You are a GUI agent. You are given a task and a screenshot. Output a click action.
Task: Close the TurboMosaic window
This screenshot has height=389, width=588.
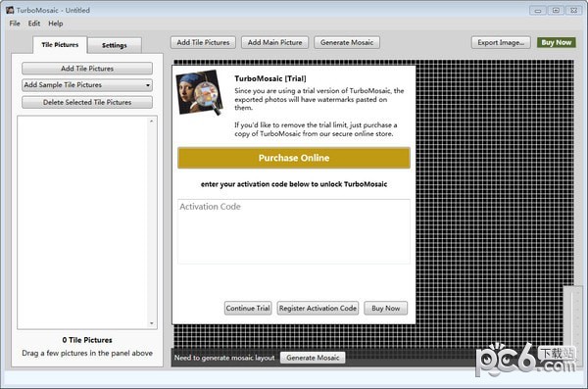(573, 11)
